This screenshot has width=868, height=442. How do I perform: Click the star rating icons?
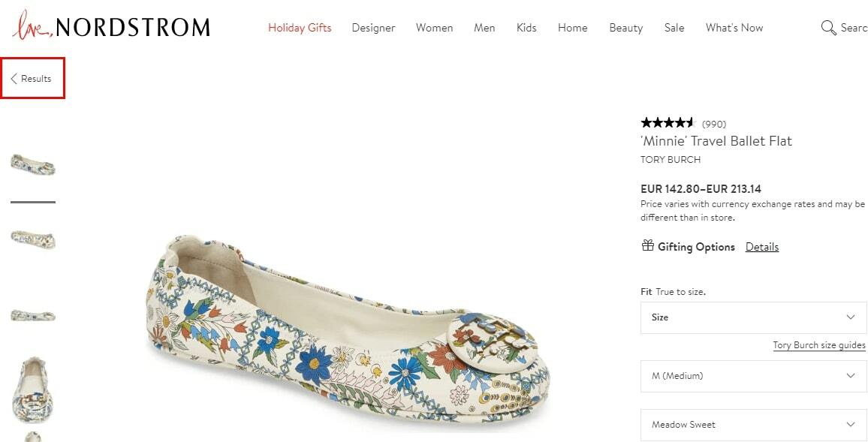(x=668, y=123)
